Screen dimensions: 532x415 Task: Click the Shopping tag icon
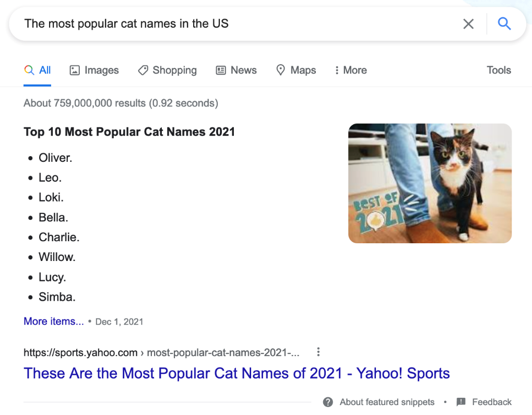143,70
